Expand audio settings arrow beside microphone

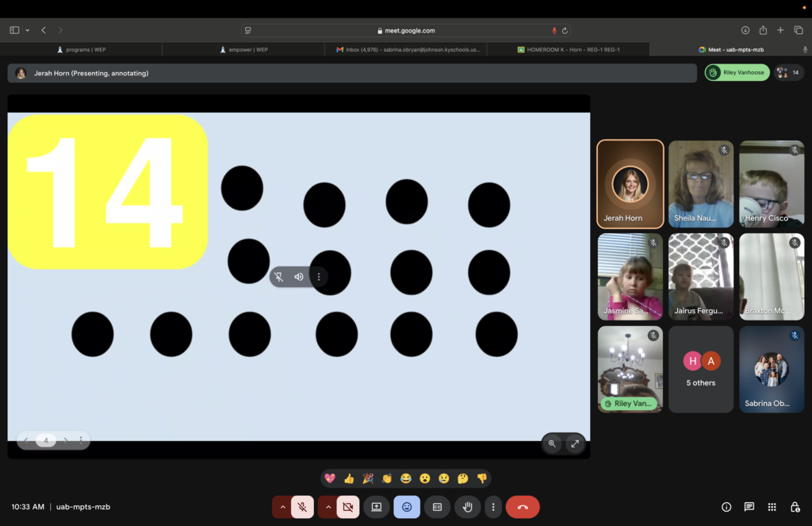tap(282, 507)
